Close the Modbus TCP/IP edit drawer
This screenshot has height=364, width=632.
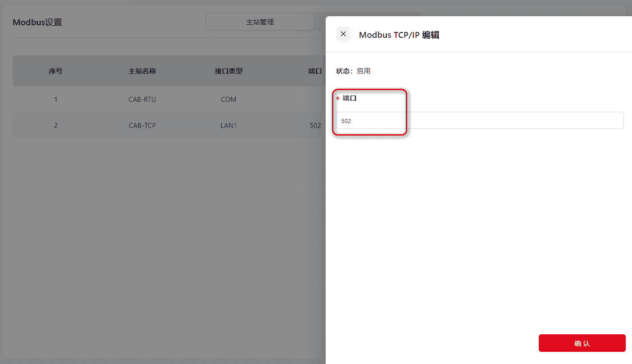point(343,34)
